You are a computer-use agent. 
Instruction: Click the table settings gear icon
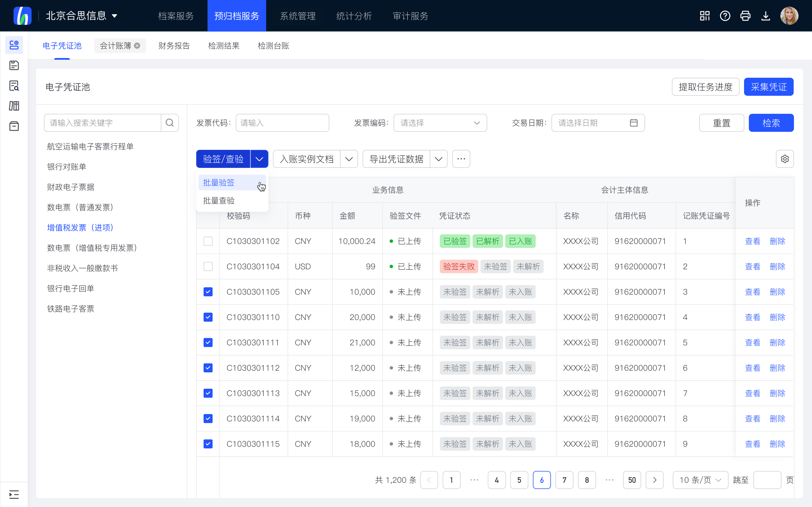(784, 159)
